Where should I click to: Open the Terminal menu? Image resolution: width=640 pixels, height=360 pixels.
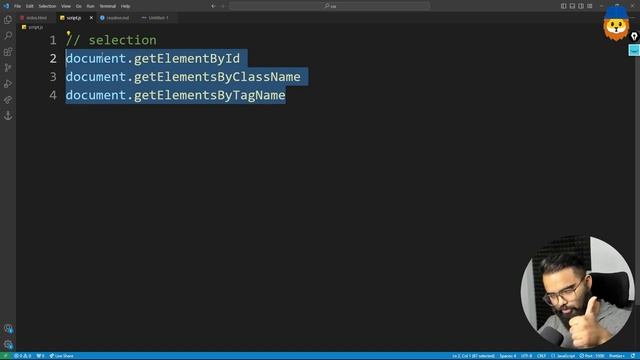click(x=107, y=6)
